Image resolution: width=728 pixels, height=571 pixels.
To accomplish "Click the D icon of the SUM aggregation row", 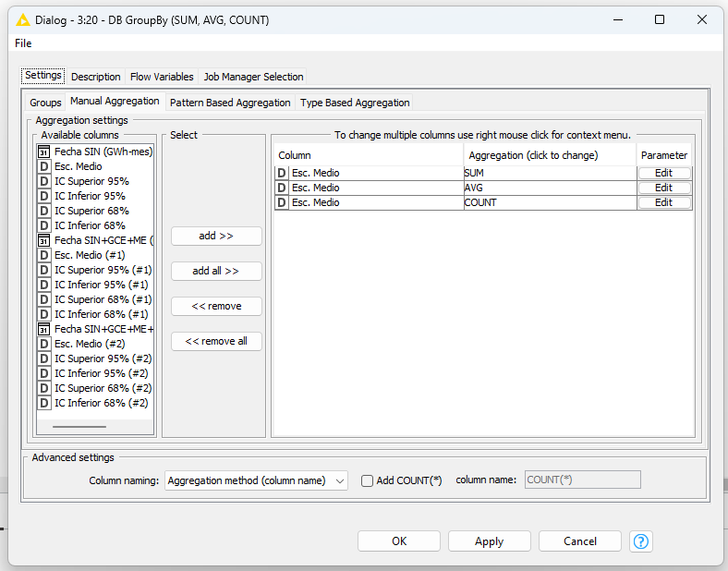I will tap(282, 173).
